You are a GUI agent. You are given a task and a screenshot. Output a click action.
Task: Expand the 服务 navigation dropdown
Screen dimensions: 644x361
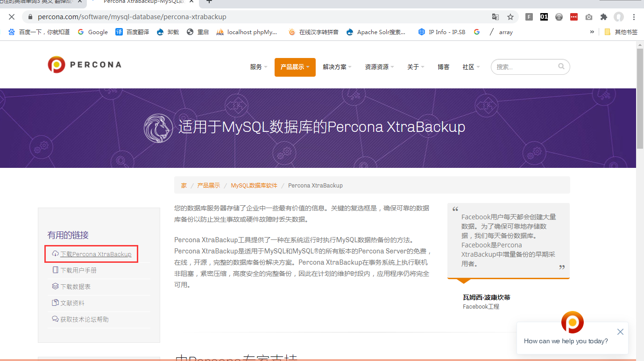tap(259, 67)
